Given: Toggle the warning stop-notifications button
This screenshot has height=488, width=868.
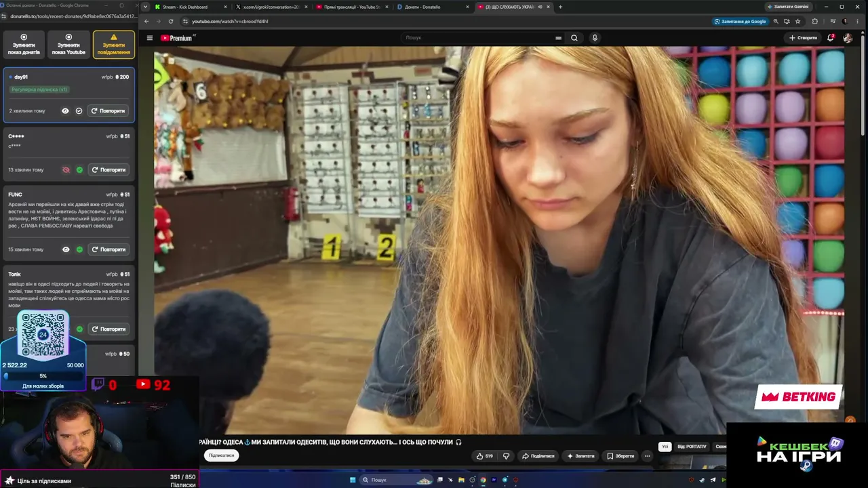Looking at the screenshot, I should click(114, 45).
